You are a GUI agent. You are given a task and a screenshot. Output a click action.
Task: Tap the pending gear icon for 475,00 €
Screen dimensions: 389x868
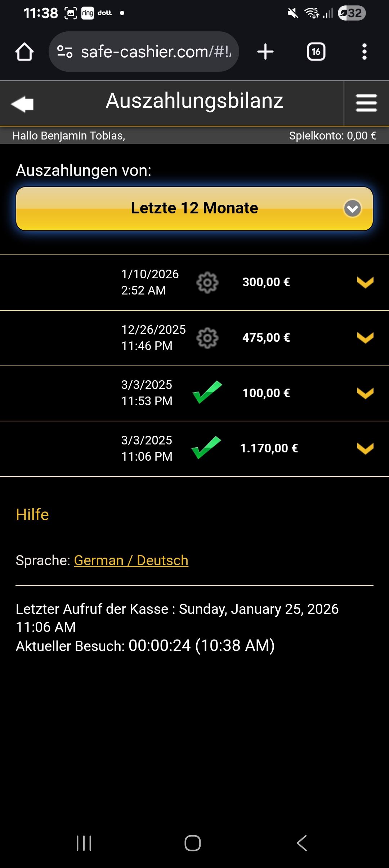207,338
